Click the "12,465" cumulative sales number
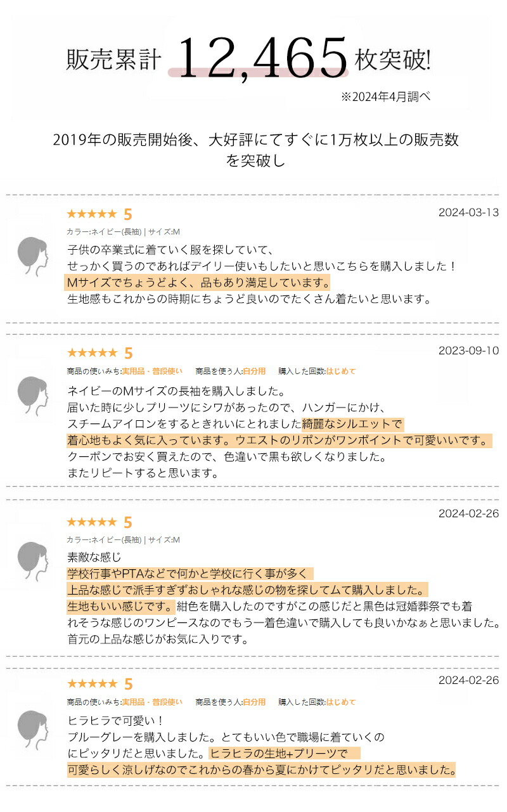 (x=262, y=58)
